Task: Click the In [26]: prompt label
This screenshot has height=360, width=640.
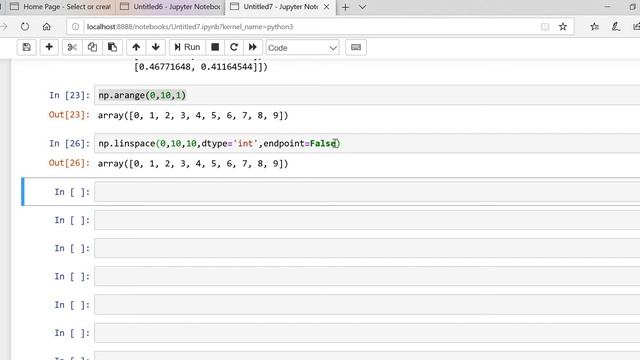Action: click(69, 143)
